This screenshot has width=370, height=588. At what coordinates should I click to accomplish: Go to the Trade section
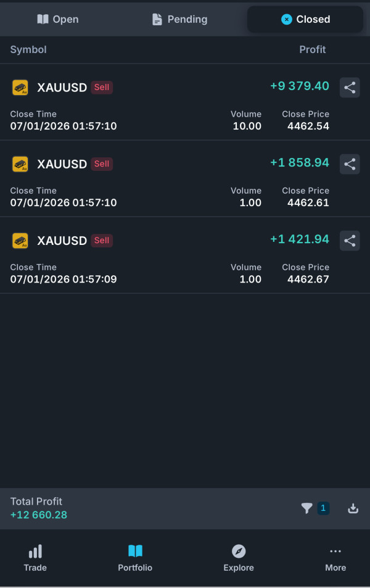tap(35, 558)
